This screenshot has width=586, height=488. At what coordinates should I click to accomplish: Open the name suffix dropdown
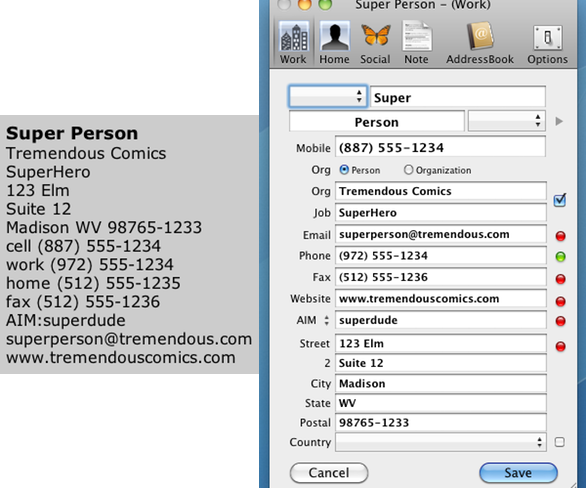click(x=507, y=121)
